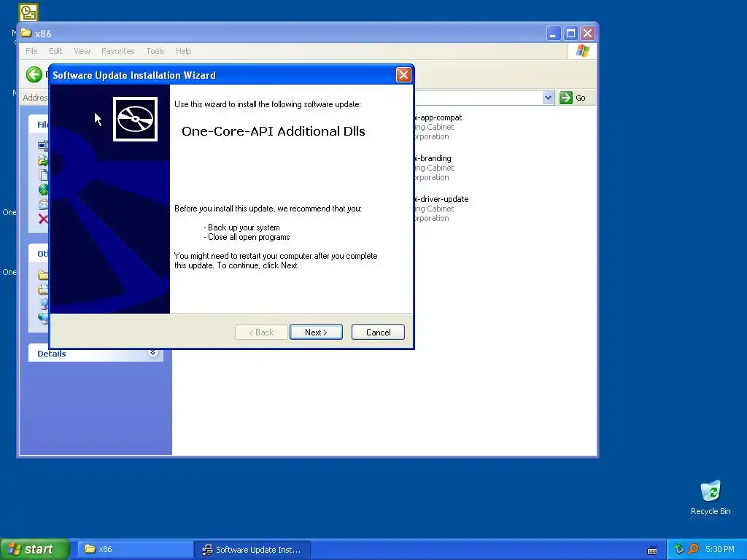Click the desktop icon at top-left corner

tap(28, 12)
